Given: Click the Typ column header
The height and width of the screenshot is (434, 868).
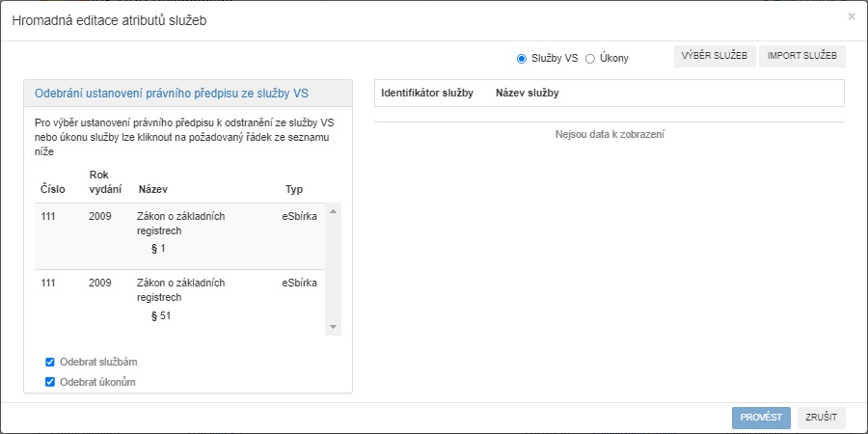Looking at the screenshot, I should point(294,189).
